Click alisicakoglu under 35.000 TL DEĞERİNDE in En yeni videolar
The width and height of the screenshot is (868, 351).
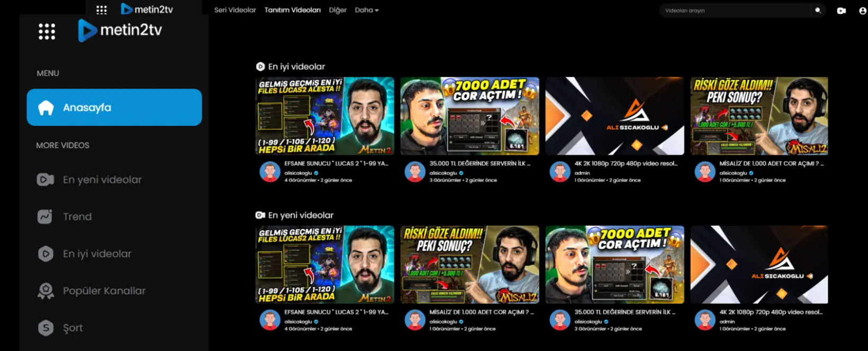589,322
